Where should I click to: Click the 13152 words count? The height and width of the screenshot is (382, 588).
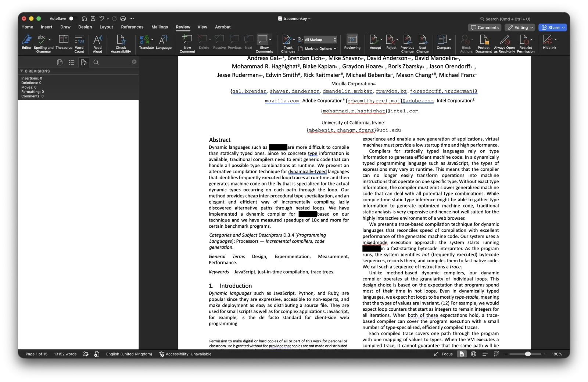(x=65, y=354)
